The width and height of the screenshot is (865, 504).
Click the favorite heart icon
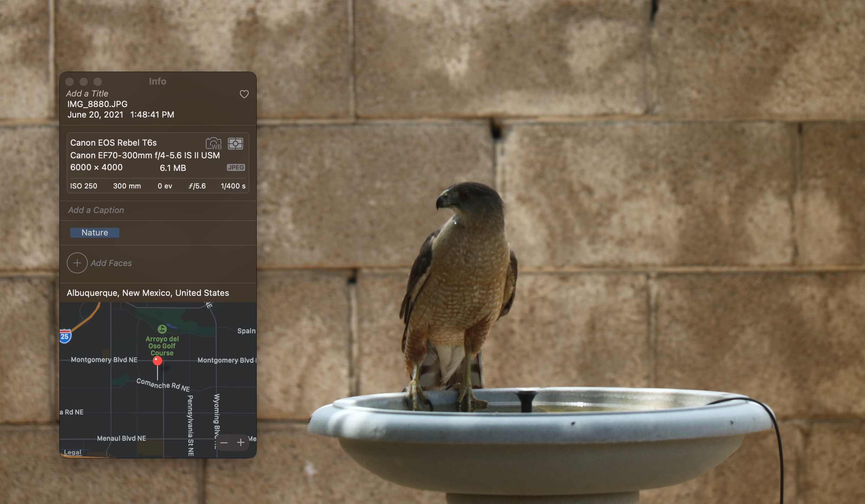[x=244, y=94]
